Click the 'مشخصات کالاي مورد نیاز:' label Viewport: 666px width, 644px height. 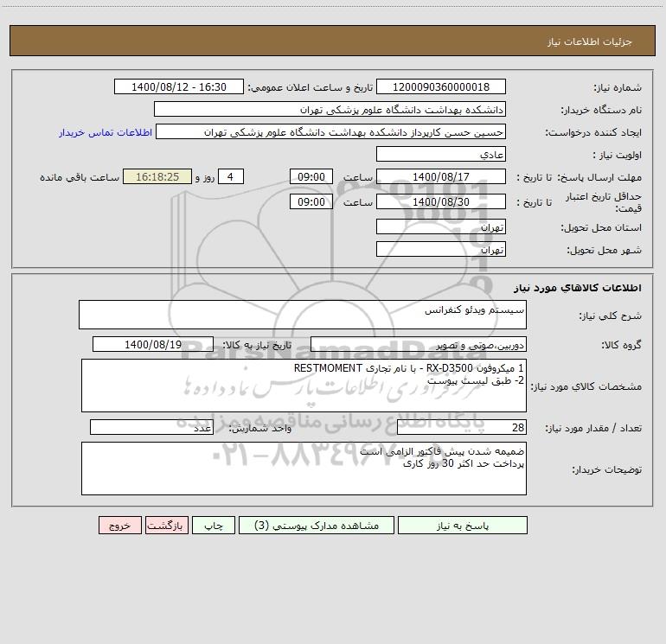tap(586, 386)
